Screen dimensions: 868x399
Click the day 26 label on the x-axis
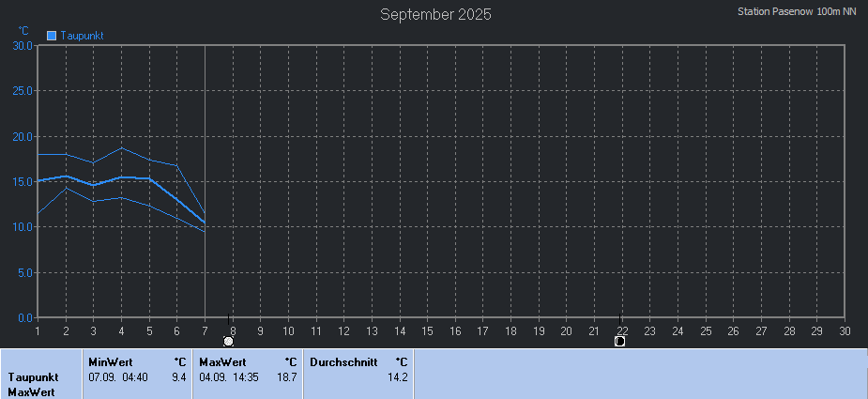pos(734,330)
